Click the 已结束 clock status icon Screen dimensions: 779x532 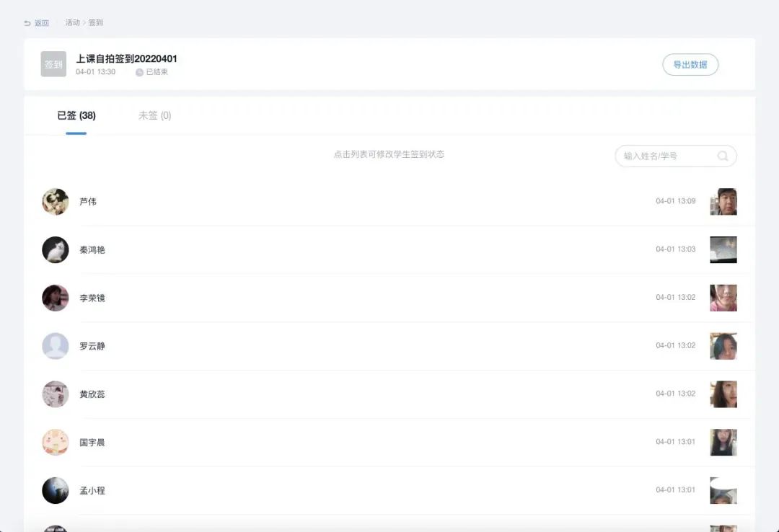pyautogui.click(x=139, y=72)
